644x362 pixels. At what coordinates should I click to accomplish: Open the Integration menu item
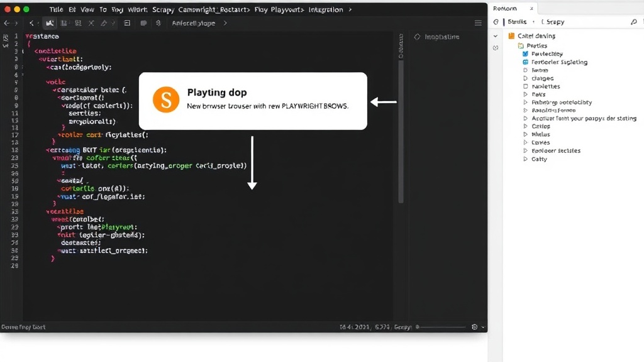coord(326,9)
